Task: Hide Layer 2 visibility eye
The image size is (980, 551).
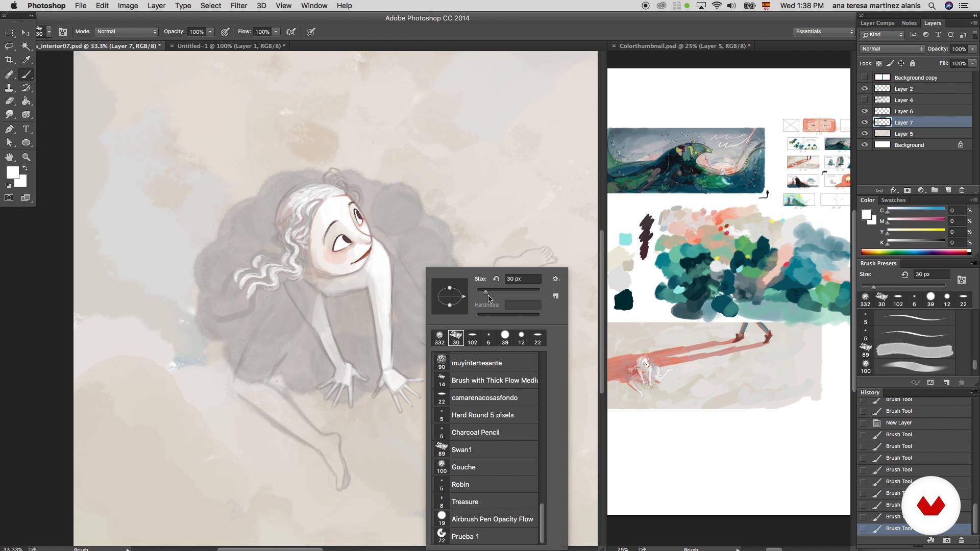Action: coord(864,89)
